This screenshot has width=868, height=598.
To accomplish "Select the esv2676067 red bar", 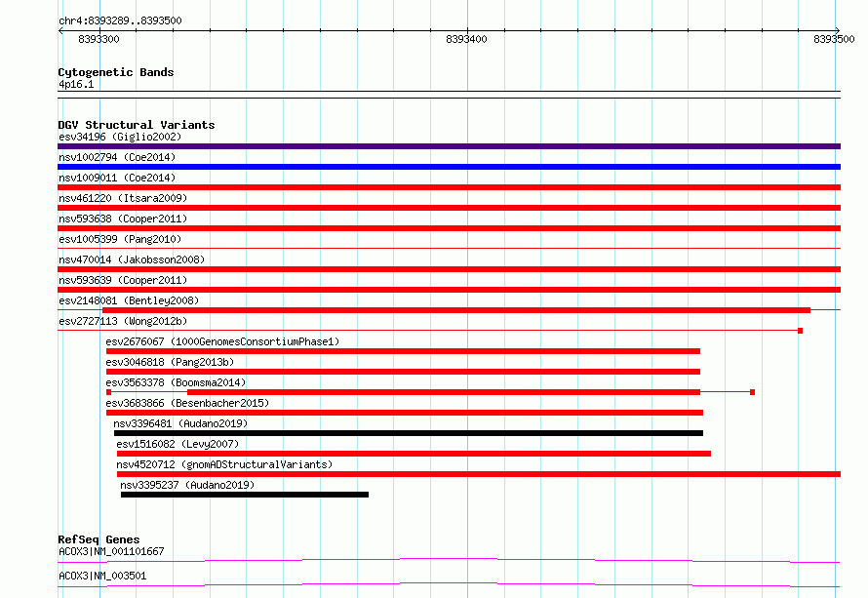I will pyautogui.click(x=403, y=351).
